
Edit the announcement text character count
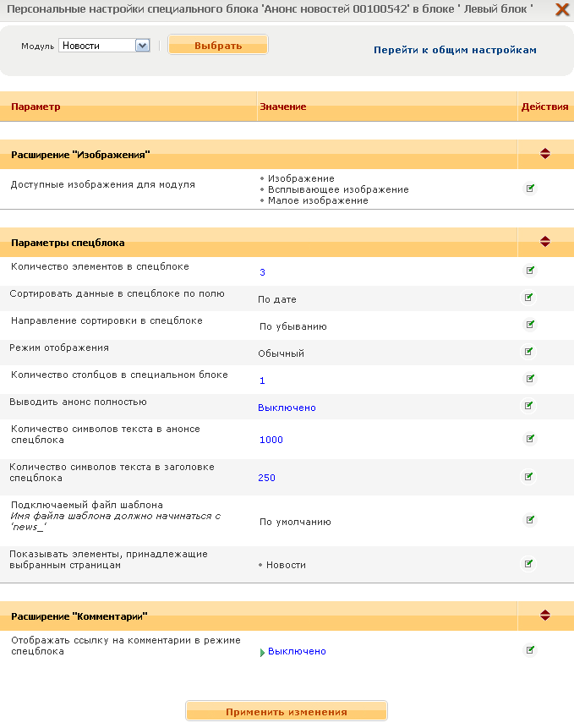pyautogui.click(x=530, y=439)
